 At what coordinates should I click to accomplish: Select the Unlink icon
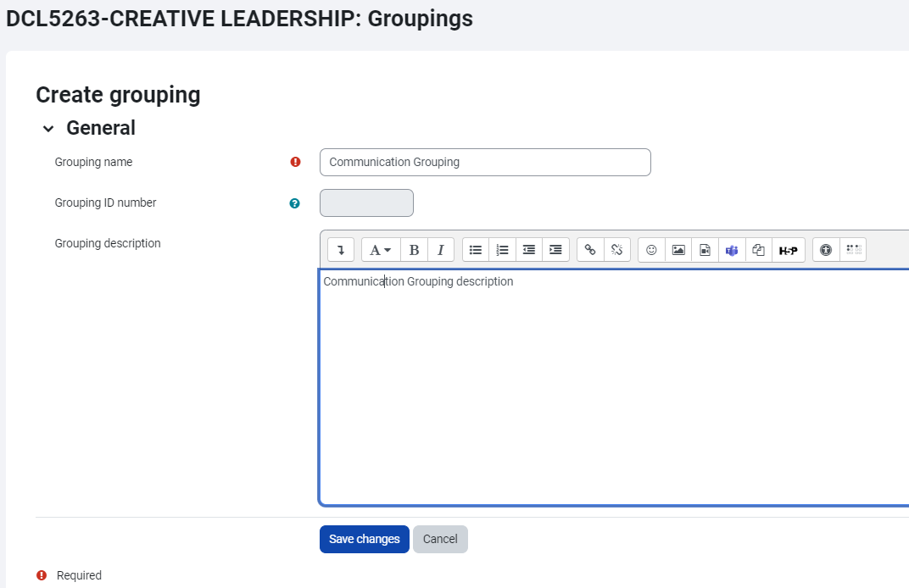617,249
